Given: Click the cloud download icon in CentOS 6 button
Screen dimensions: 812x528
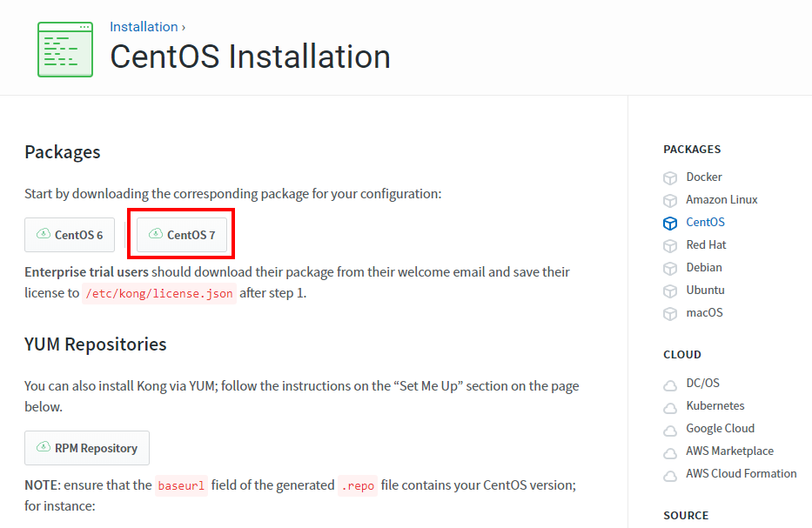Looking at the screenshot, I should pyautogui.click(x=44, y=234).
